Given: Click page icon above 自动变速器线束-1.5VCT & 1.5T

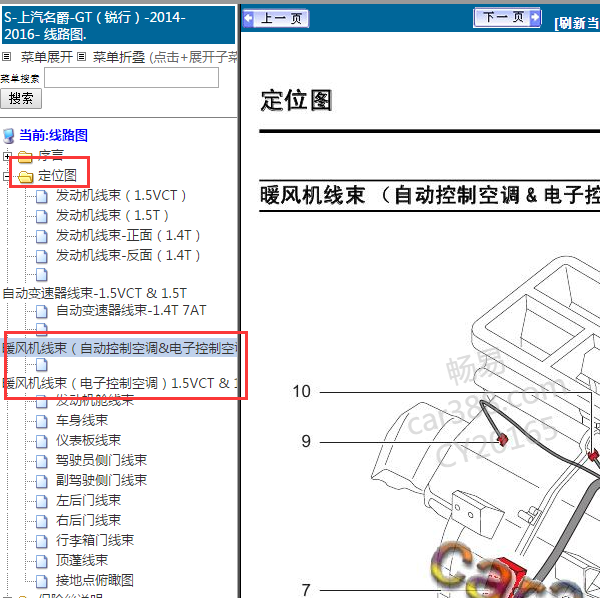Looking at the screenshot, I should pos(41,275).
